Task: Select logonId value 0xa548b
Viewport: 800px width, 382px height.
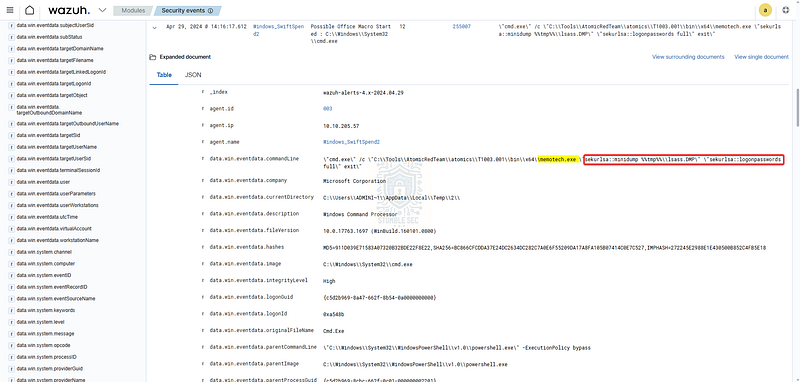Action: click(x=334, y=314)
